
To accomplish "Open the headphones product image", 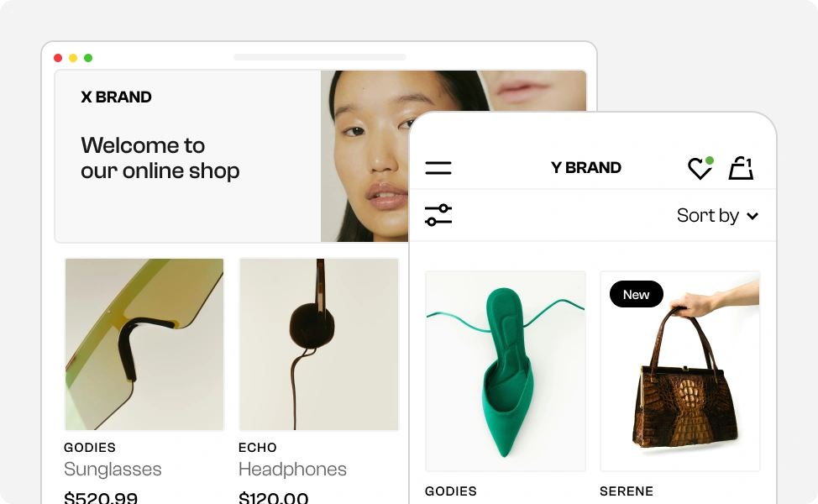I will [319, 344].
